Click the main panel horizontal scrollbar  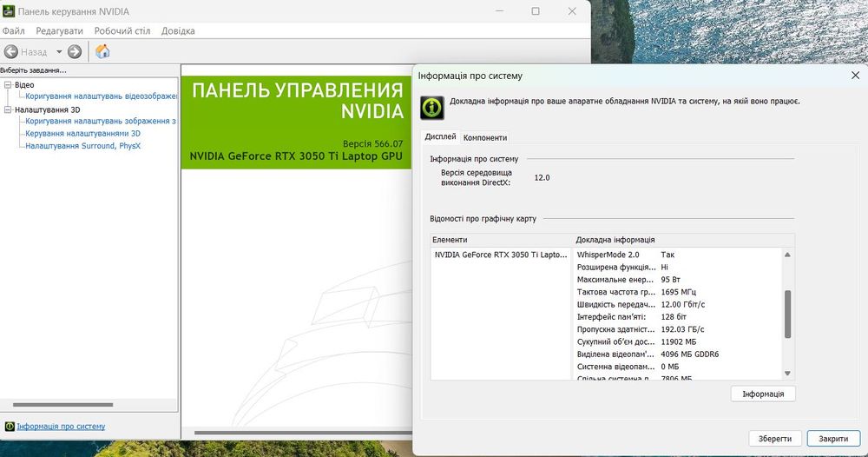(x=303, y=433)
